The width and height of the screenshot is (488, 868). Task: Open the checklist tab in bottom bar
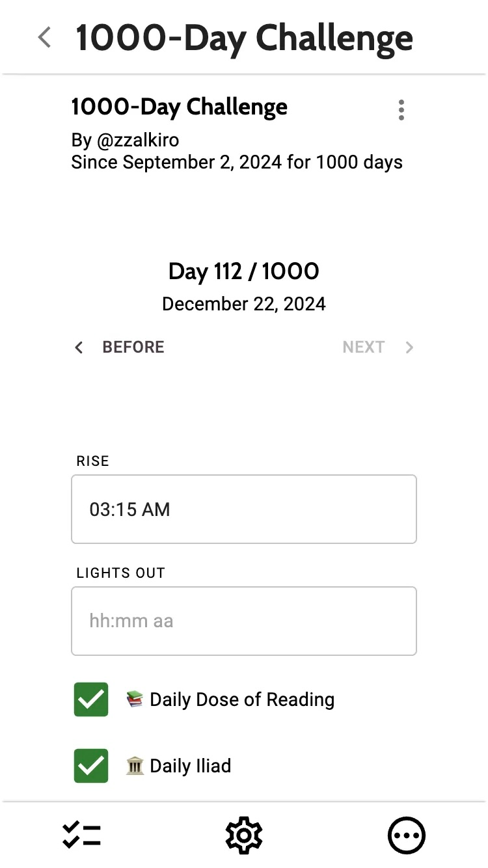[81, 835]
